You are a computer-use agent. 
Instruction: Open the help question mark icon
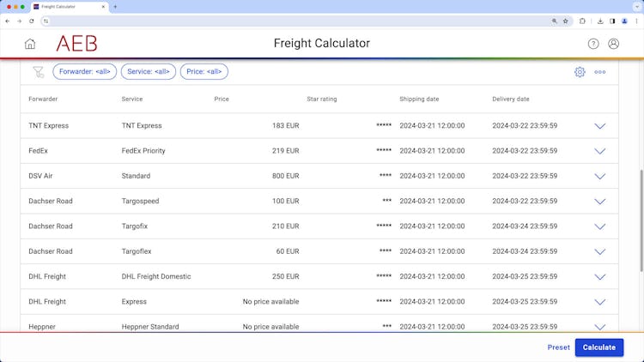click(x=593, y=44)
